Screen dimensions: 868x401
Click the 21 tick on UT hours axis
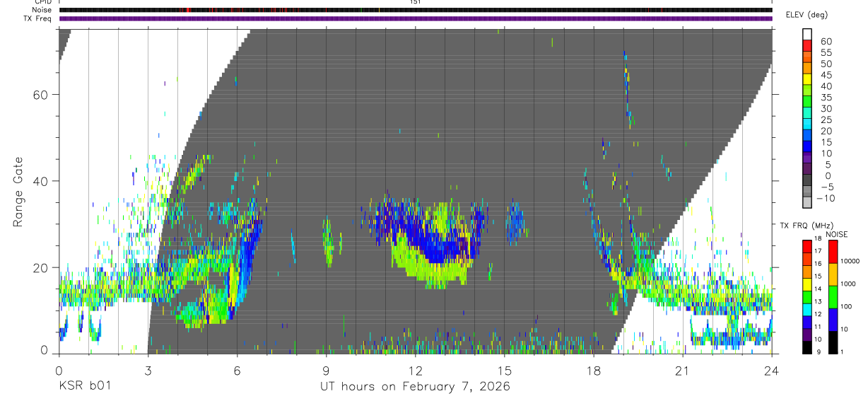(683, 370)
